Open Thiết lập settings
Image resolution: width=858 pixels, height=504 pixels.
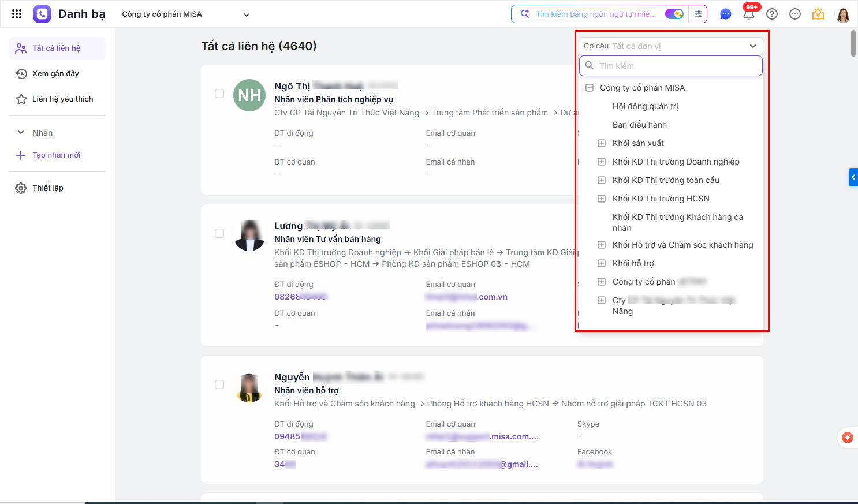[x=48, y=188]
